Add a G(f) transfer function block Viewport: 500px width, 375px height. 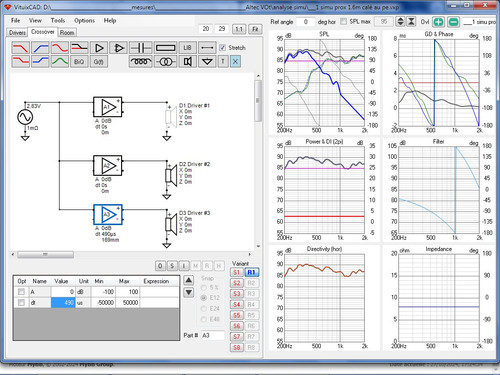tap(99, 62)
